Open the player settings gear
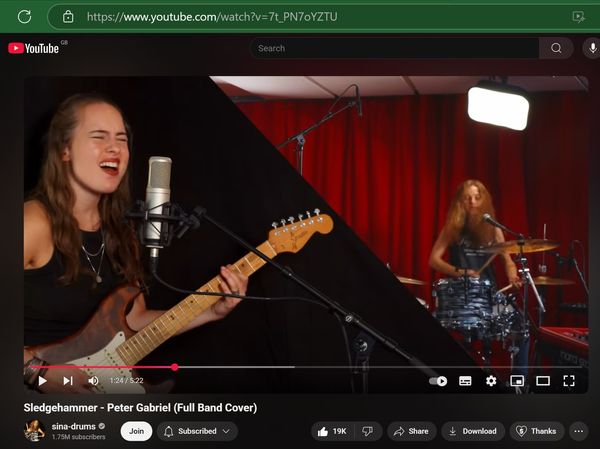The image size is (600, 449). pos(491,381)
